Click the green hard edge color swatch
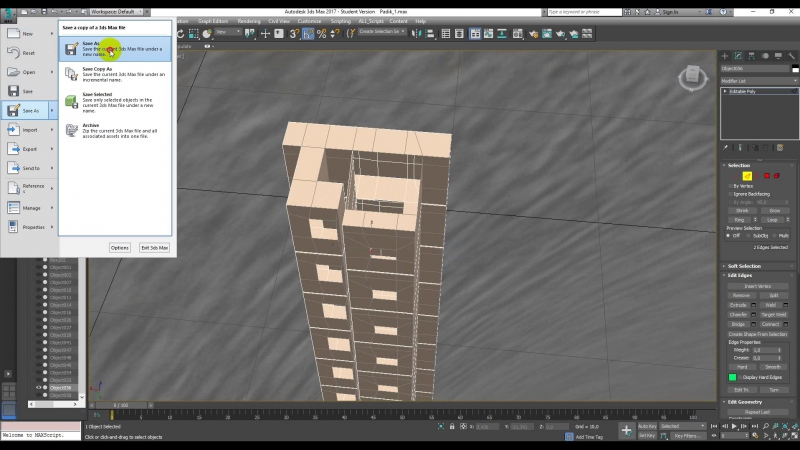800x450 pixels. click(x=733, y=378)
